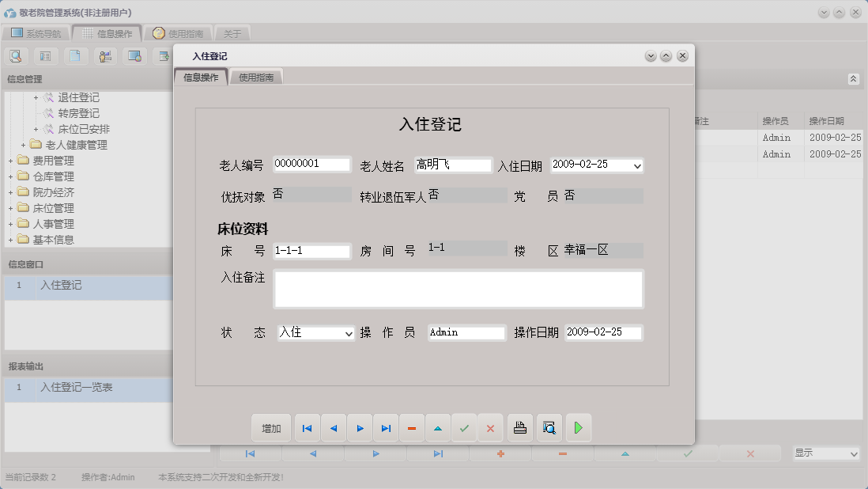Open the print preview icon in the dialog toolbar
This screenshot has width=868, height=489.
point(549,427)
